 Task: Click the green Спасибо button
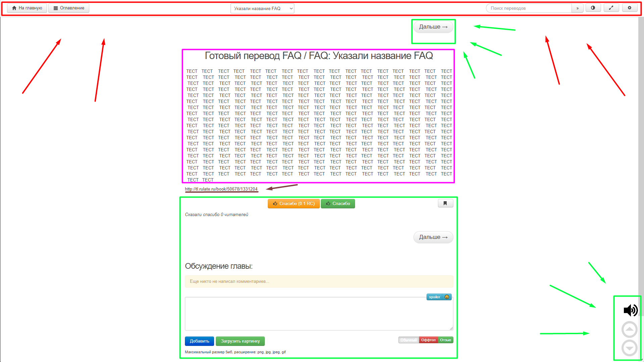338,204
